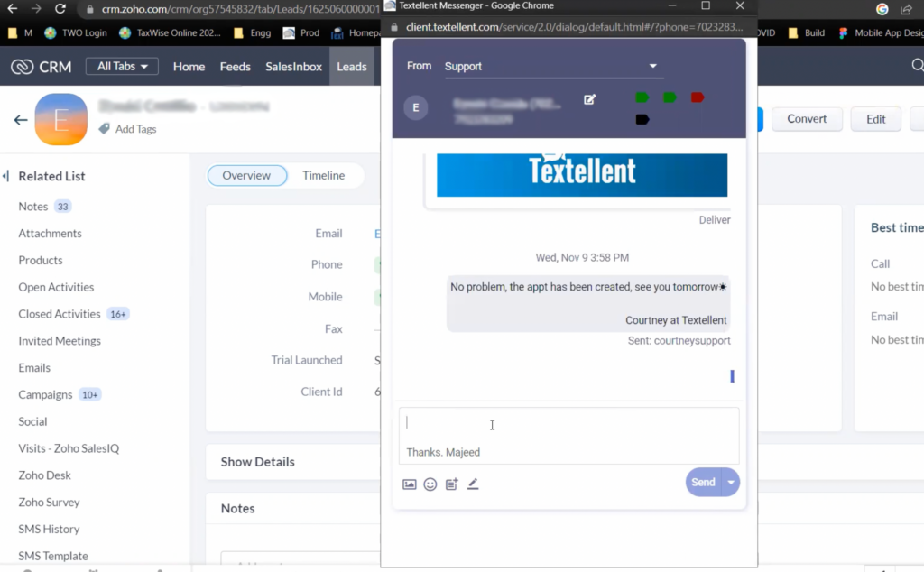The width and height of the screenshot is (924, 572).
Task: Open Zoho Desk in Related List
Action: tap(44, 475)
